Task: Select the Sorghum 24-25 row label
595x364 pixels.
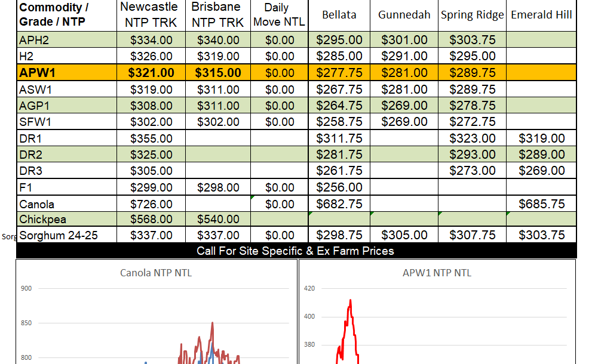Action: tap(59, 236)
